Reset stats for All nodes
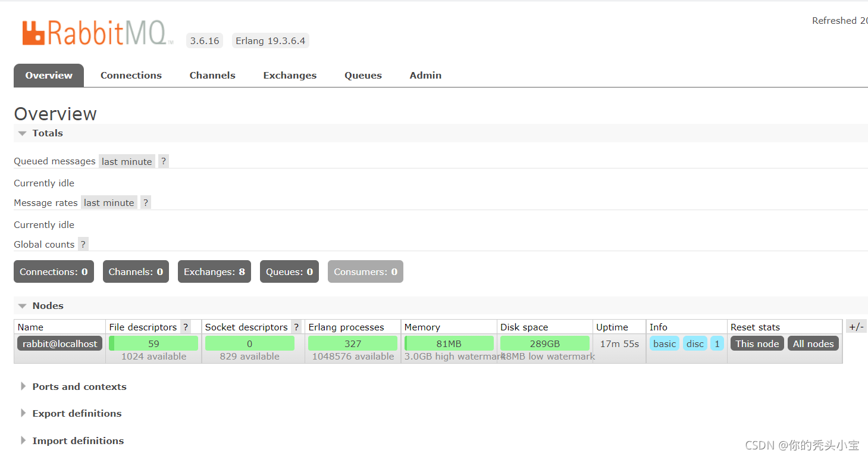The height and width of the screenshot is (456, 868). (813, 343)
